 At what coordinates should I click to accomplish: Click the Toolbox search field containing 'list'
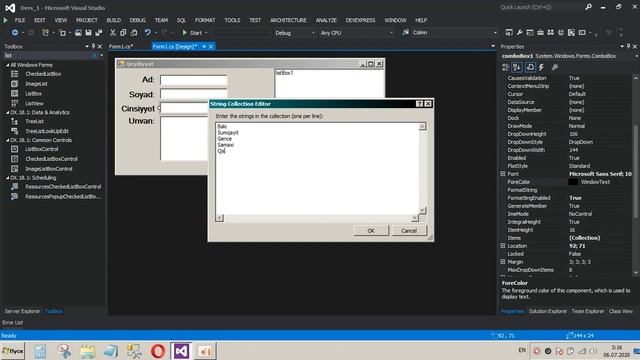pyautogui.click(x=48, y=56)
